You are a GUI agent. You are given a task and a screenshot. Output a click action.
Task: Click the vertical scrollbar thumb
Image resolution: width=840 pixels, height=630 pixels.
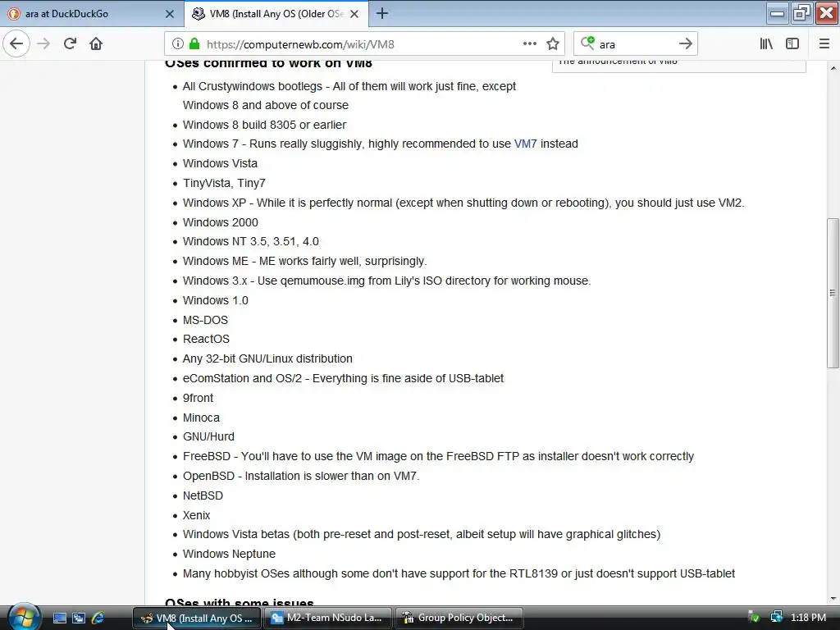click(x=833, y=293)
